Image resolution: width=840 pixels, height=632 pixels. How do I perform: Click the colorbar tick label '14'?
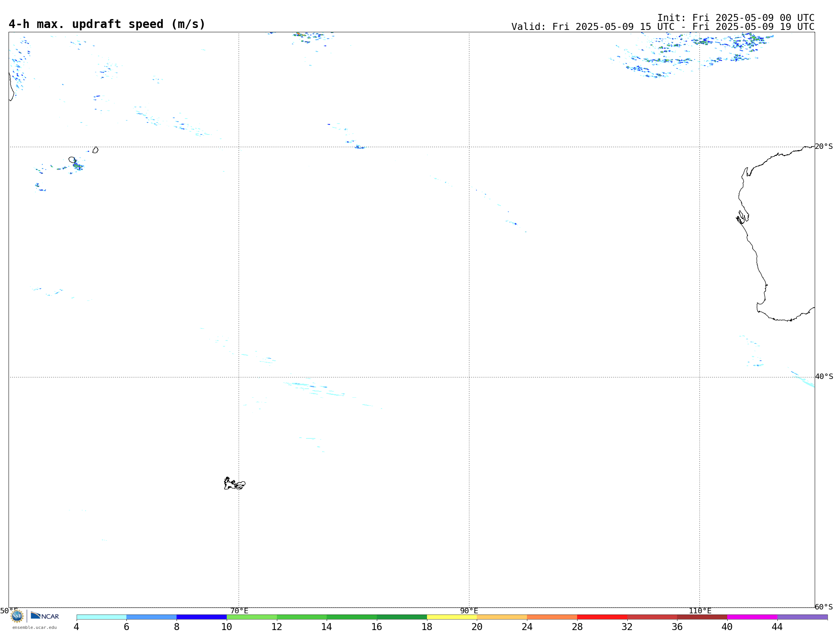[x=327, y=627]
